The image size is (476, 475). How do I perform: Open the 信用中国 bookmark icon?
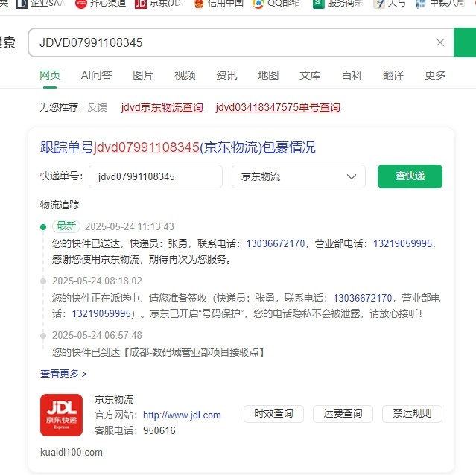199,4
